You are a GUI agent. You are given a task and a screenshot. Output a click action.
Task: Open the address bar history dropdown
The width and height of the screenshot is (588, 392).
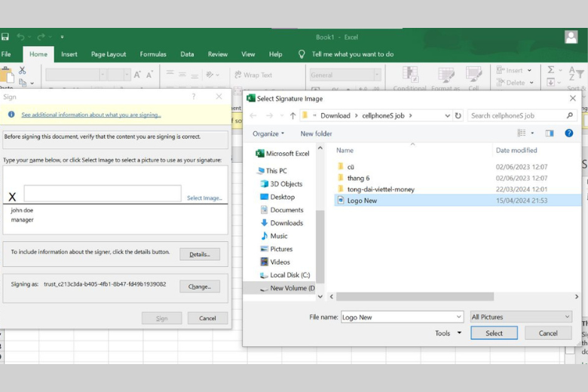coord(447,115)
